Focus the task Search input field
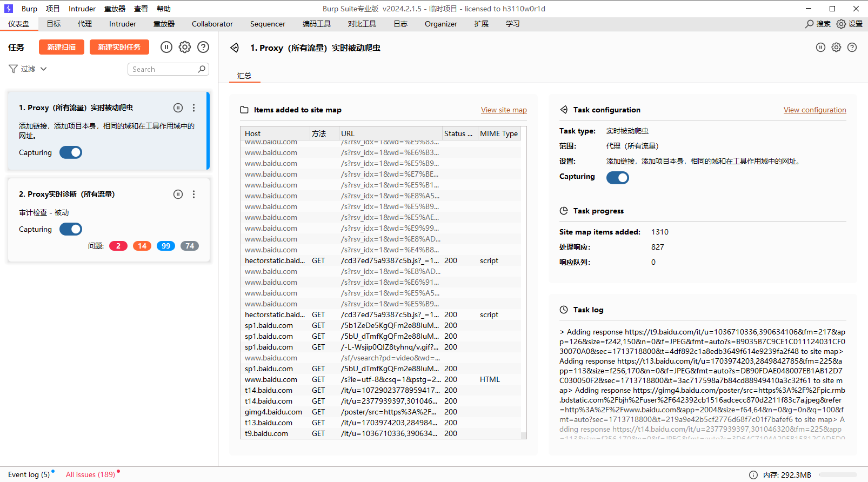Image resolution: width=868 pixels, height=482 pixels. click(168, 69)
